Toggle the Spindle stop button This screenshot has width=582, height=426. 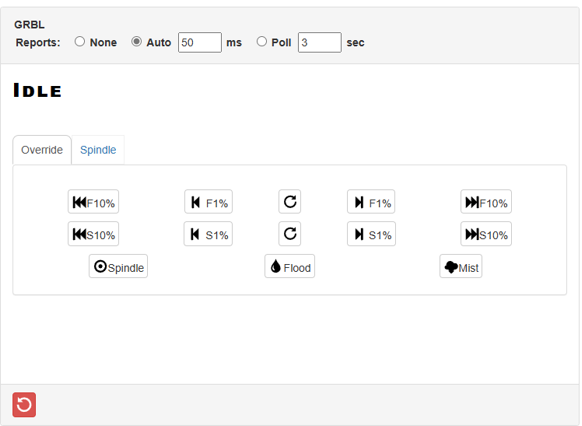(118, 266)
